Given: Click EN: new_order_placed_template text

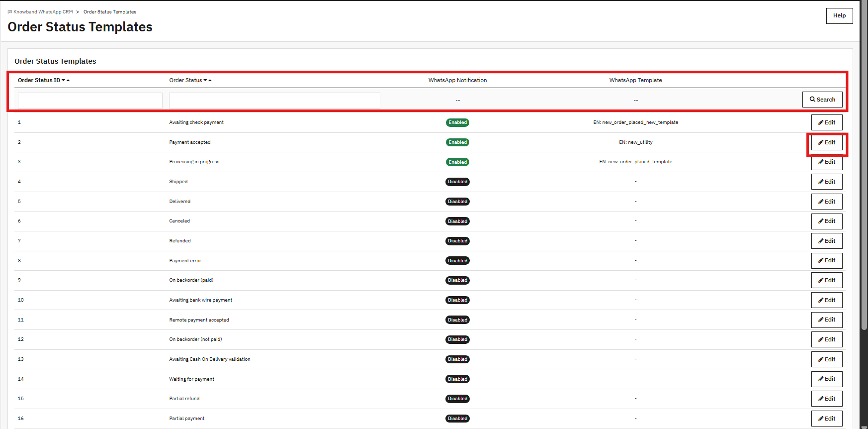Looking at the screenshot, I should 635,162.
